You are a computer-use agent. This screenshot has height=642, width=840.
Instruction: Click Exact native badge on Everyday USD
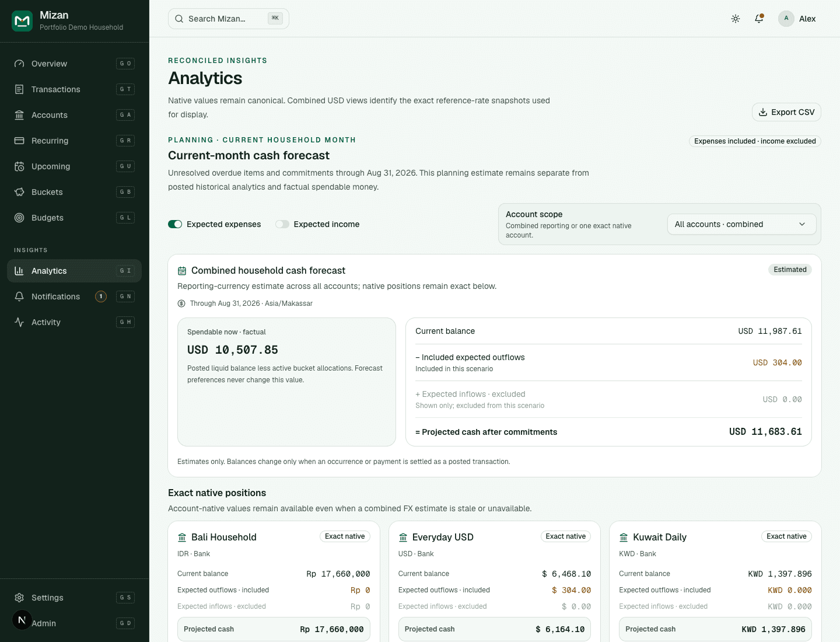[566, 536]
